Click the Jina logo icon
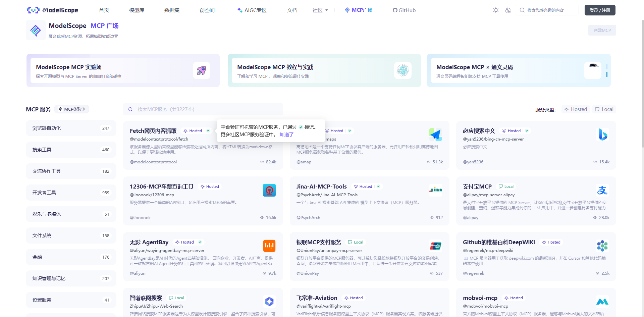Screen dimensions: 644x317 pyautogui.click(x=436, y=190)
